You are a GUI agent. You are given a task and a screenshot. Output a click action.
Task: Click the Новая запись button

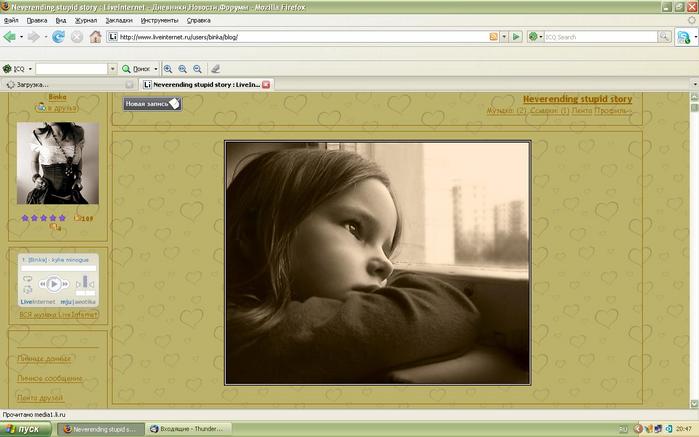(x=152, y=104)
